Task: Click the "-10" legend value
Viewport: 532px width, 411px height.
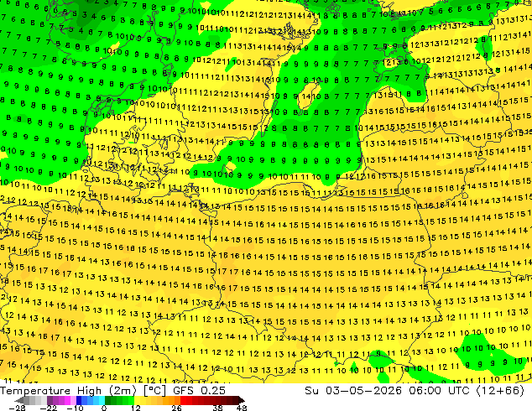Action: (x=75, y=408)
